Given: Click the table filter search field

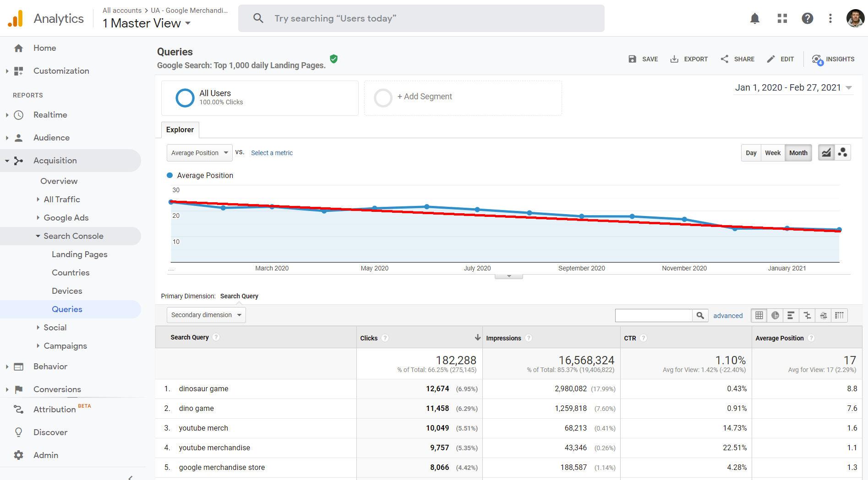Looking at the screenshot, I should tap(653, 315).
